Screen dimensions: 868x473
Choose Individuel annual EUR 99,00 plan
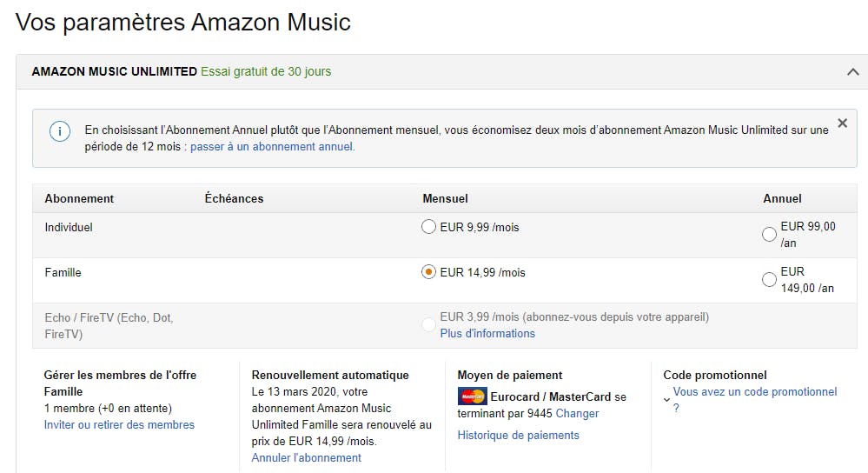[x=769, y=234]
